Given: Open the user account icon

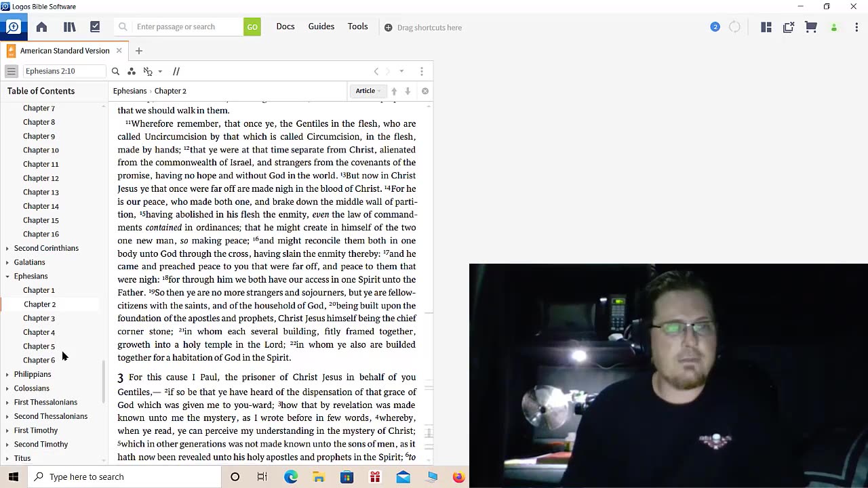Looking at the screenshot, I should (x=834, y=28).
